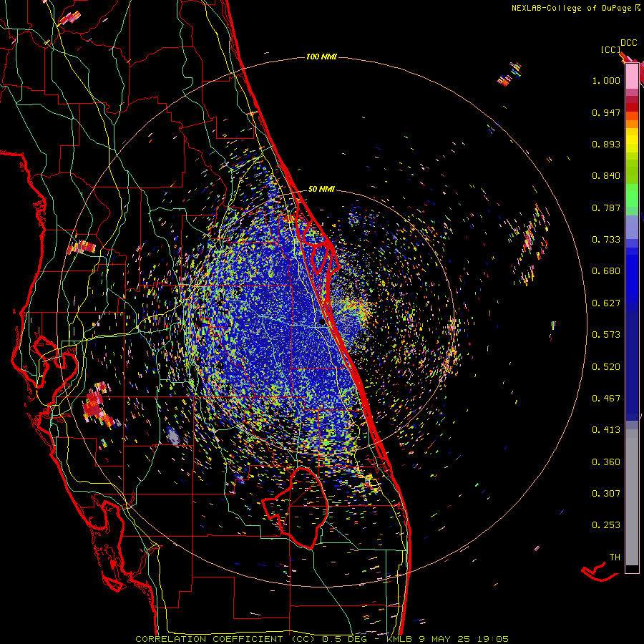The width and height of the screenshot is (644, 644).
Task: Select the 0.893 scale value
Action: click(x=606, y=144)
